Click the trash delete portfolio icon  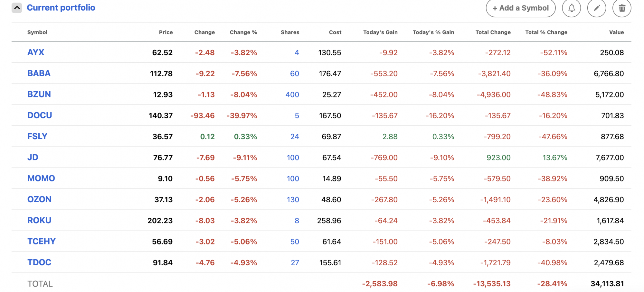click(x=622, y=8)
